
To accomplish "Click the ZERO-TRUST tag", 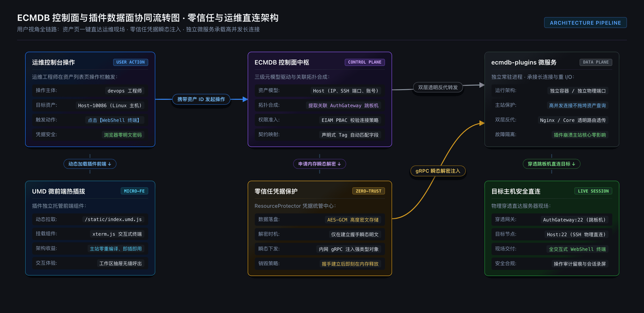I will (x=368, y=191).
